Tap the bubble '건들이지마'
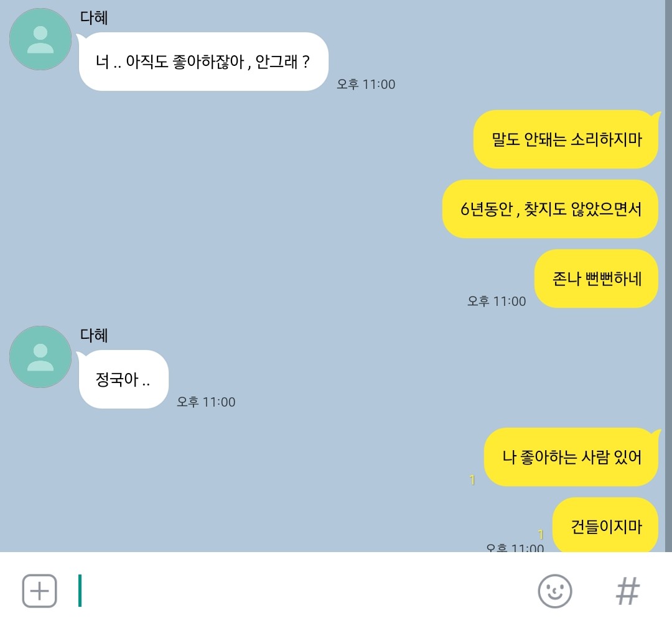 coord(605,525)
